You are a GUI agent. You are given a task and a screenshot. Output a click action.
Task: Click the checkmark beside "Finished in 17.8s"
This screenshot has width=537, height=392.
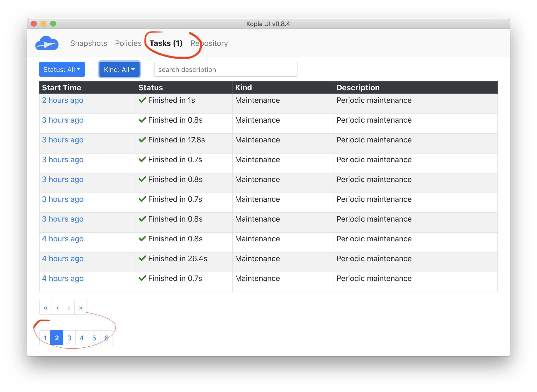(x=142, y=140)
